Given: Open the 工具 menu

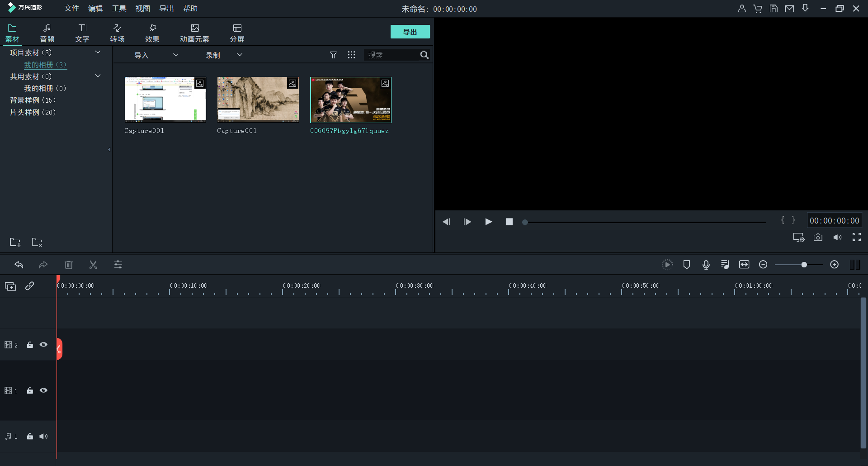Looking at the screenshot, I should (119, 9).
